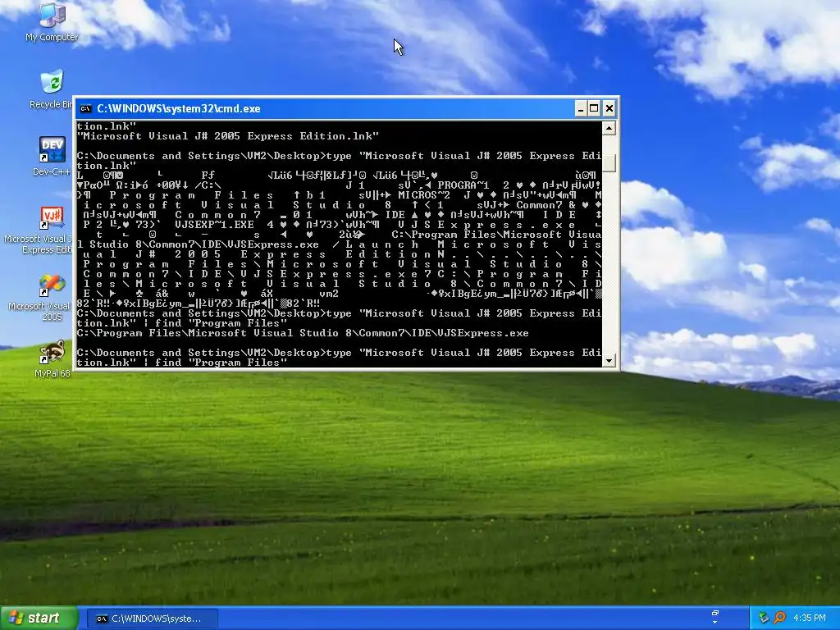Click the cmd window scroll down arrow
The width and height of the screenshot is (840, 630).
coord(609,361)
